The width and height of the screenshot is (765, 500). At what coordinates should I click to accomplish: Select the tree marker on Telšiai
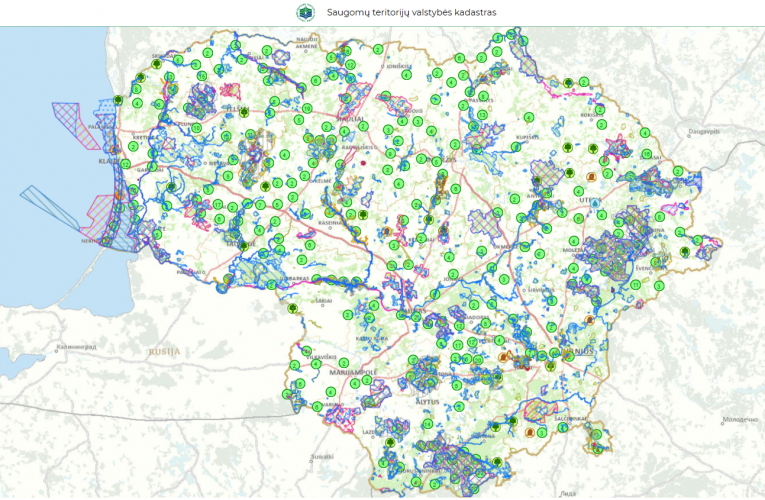(x=244, y=114)
